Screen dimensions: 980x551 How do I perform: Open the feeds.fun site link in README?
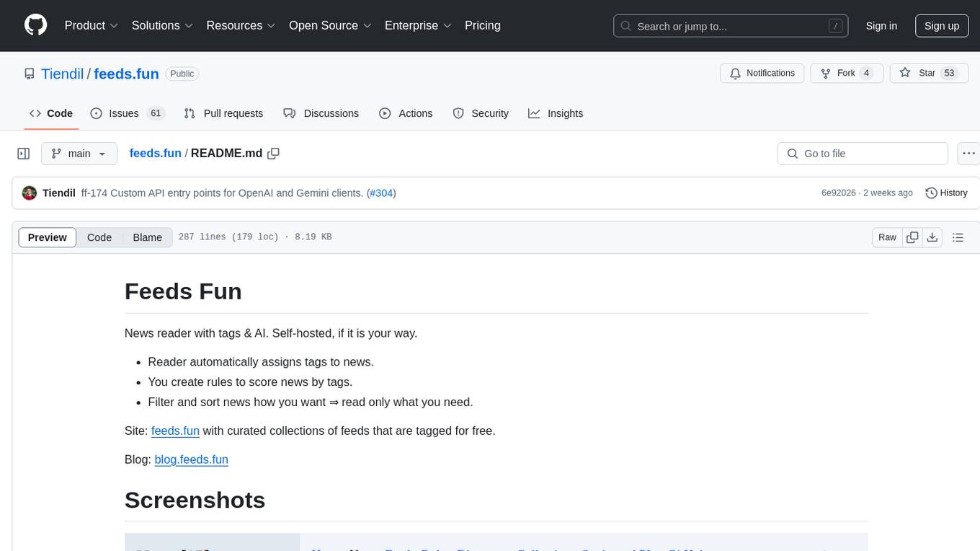[x=175, y=431]
